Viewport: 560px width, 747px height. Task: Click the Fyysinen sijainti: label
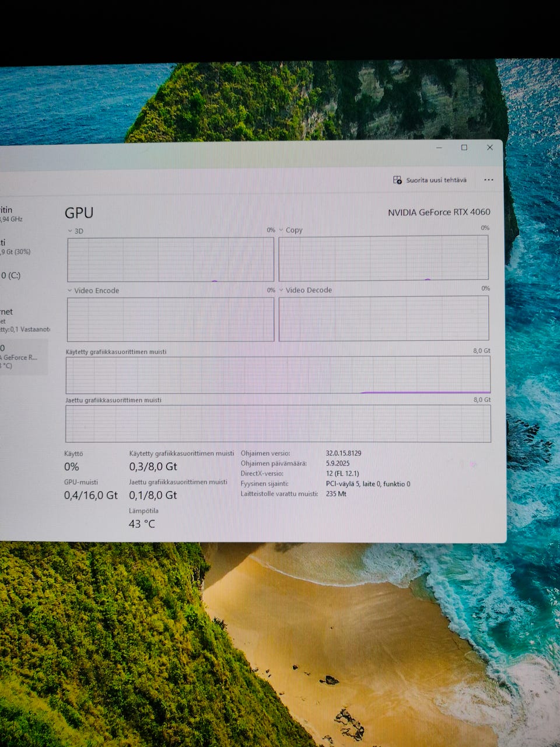[264, 484]
